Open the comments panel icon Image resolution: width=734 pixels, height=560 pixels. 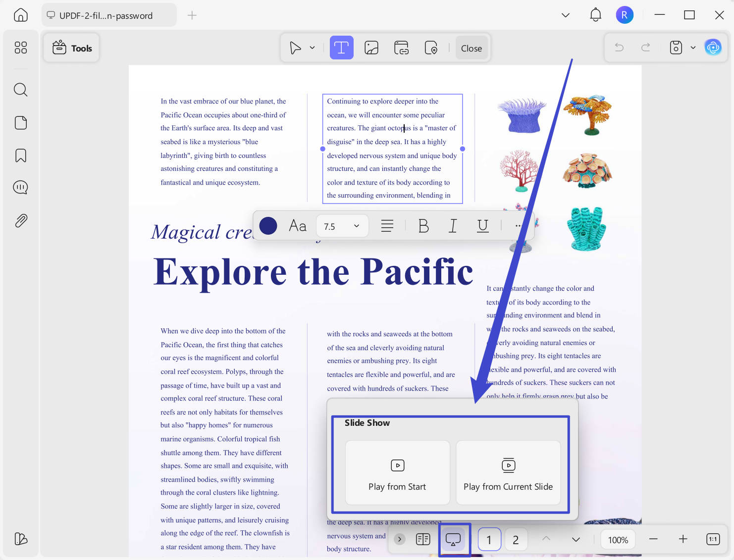[21, 188]
